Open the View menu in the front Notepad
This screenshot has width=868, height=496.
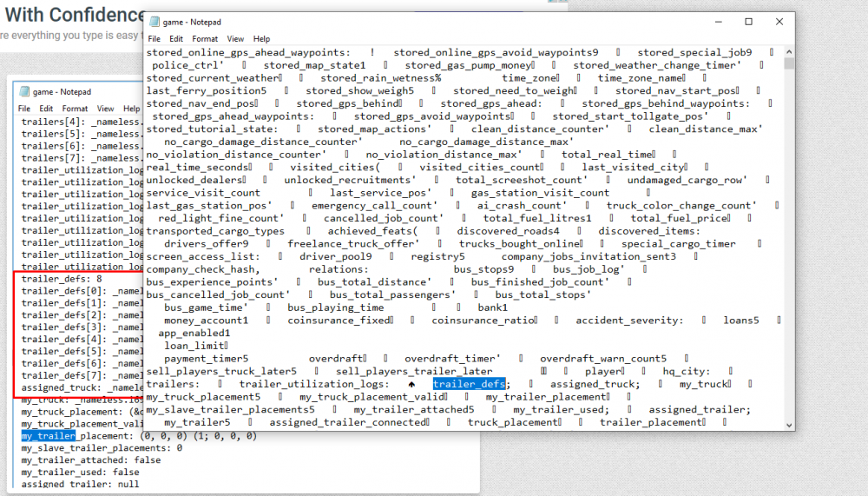[x=235, y=39]
